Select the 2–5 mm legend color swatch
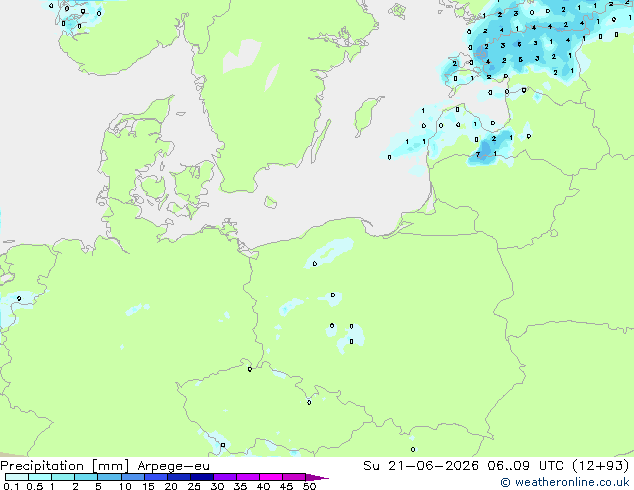The height and width of the screenshot is (490, 634). (86, 477)
